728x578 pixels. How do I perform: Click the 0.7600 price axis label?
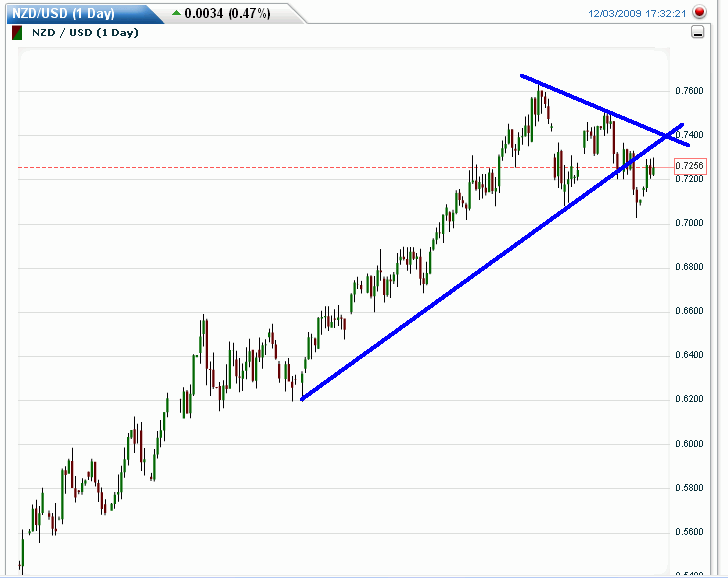tap(689, 91)
